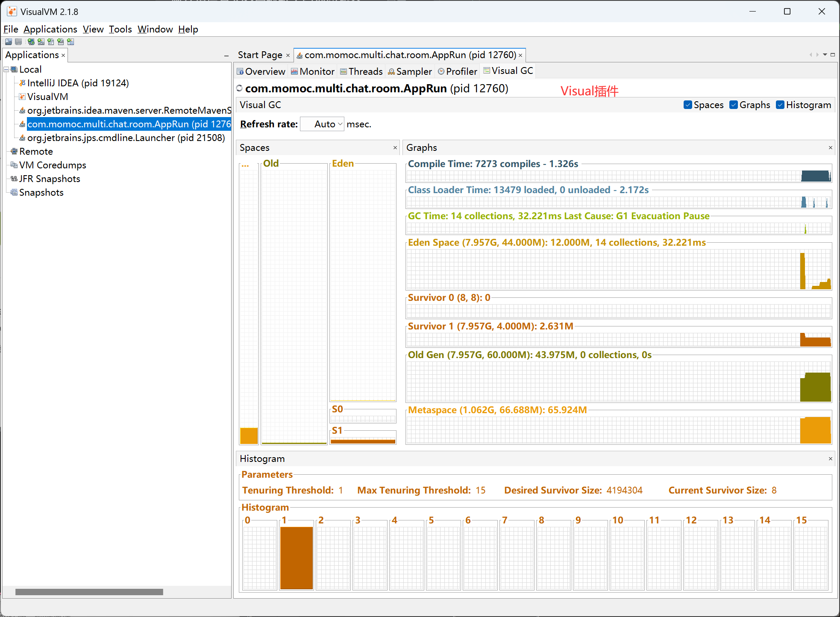
Task: Close the AppRun pid 12760 document tab
Action: [x=520, y=56]
